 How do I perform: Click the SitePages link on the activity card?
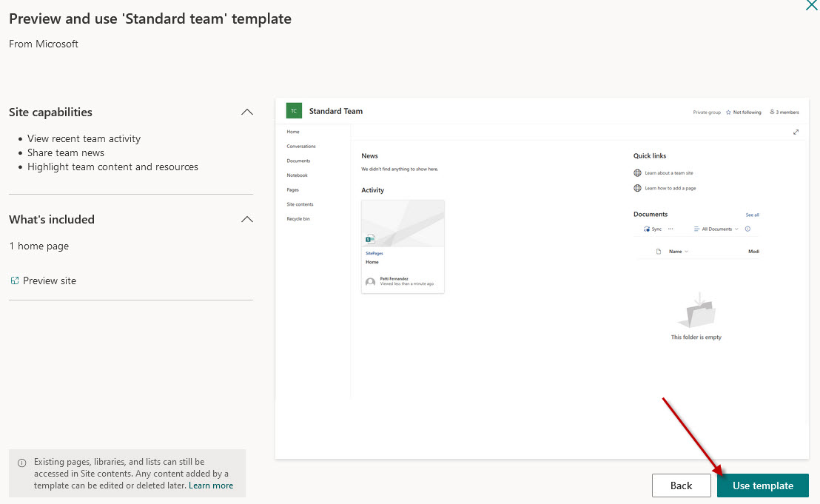pos(374,254)
